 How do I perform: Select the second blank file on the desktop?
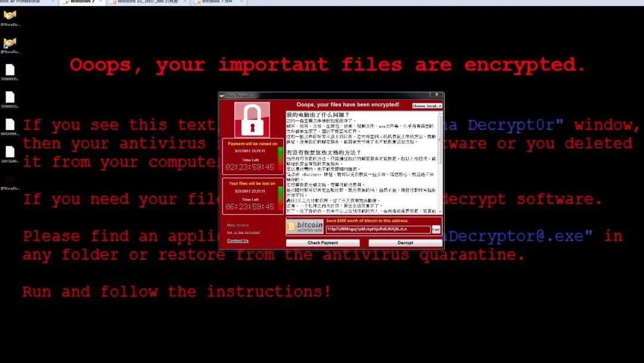(x=10, y=97)
